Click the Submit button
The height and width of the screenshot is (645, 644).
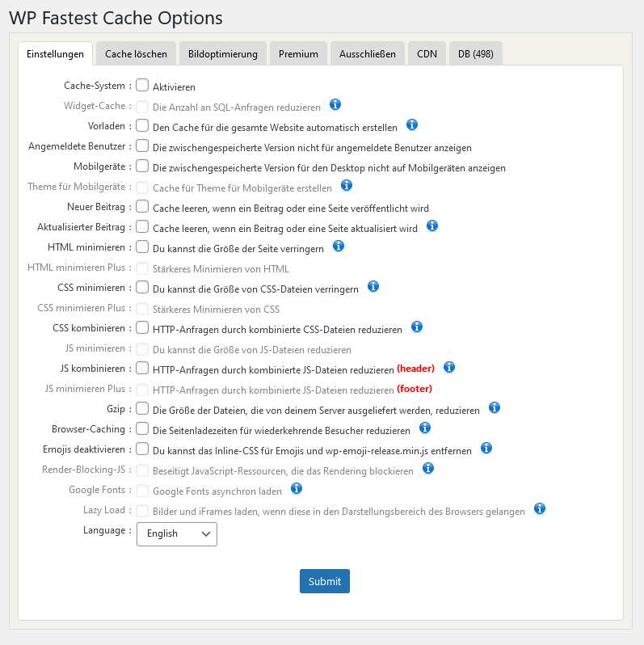click(325, 581)
